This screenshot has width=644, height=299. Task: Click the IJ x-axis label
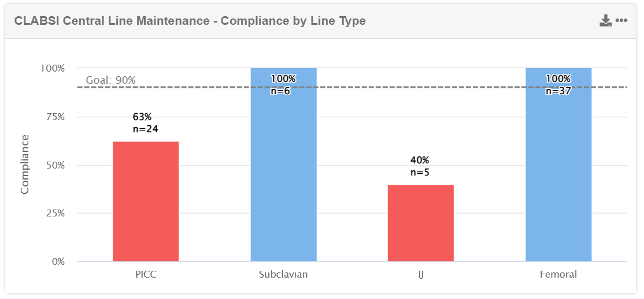point(420,274)
